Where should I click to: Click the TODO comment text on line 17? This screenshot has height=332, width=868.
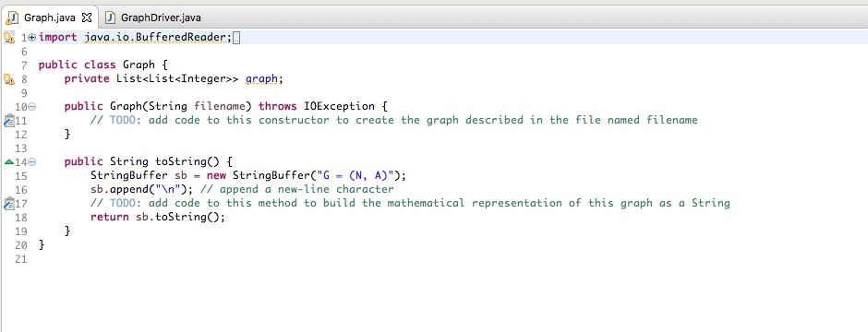410,203
